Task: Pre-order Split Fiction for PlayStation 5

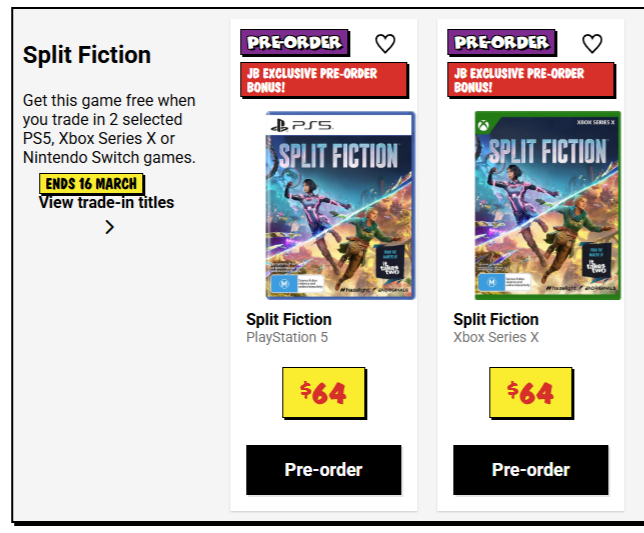Action: tap(323, 470)
